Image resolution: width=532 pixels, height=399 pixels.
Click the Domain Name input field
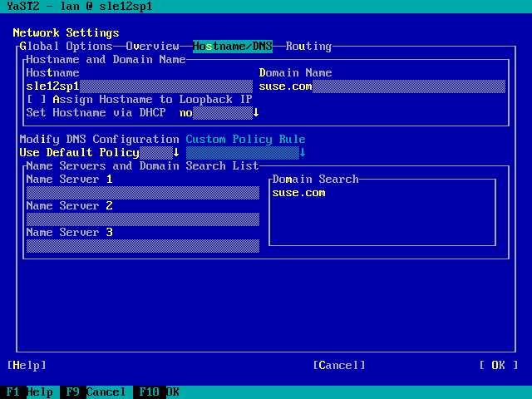click(x=382, y=86)
